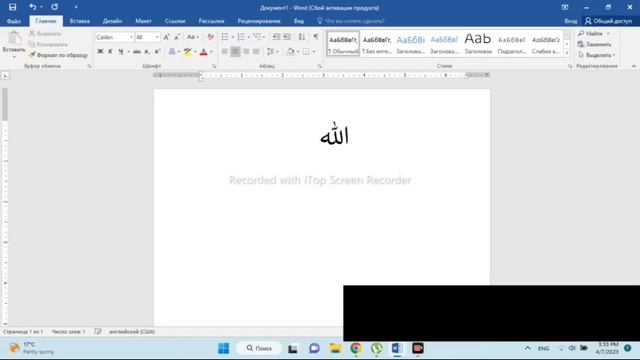Viewport: 640px width, 360px height.
Task: Save the document from Quick Access Toolbar
Action: pos(13,7)
